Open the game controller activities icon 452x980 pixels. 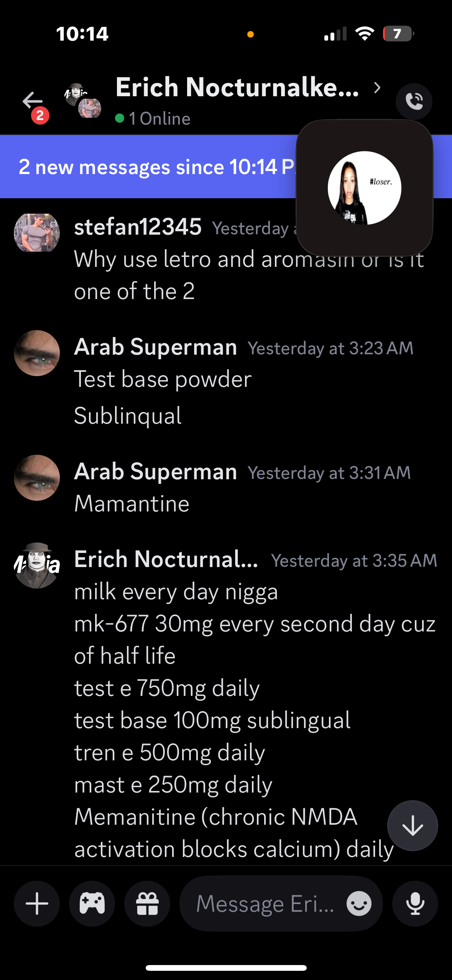pos(92,903)
